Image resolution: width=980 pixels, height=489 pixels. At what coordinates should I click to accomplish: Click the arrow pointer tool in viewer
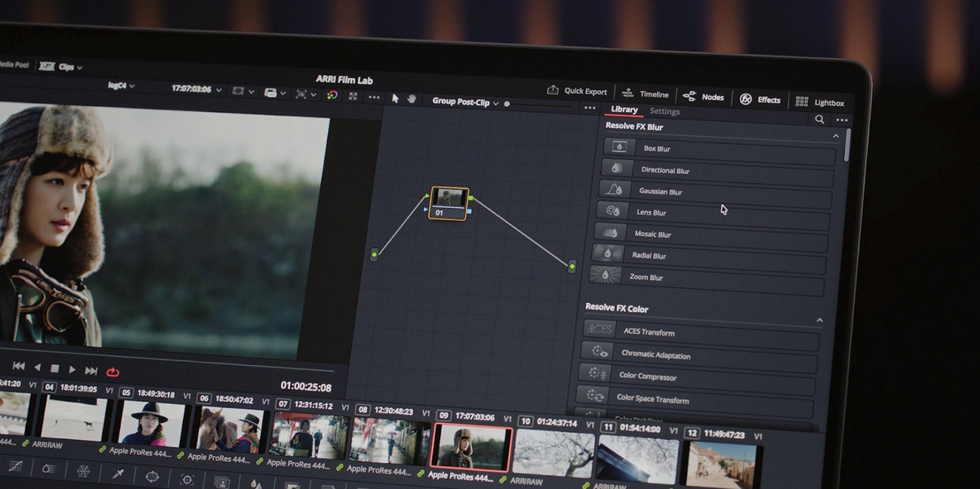(x=395, y=98)
